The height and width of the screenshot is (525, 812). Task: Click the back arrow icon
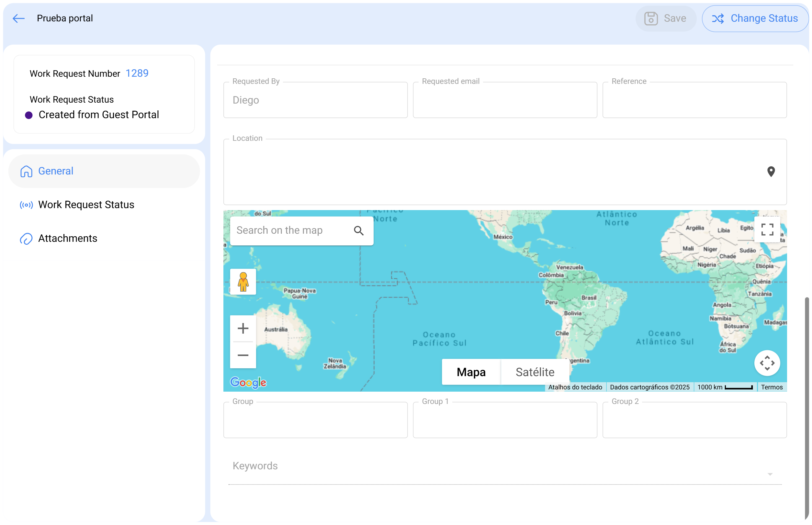tap(18, 18)
